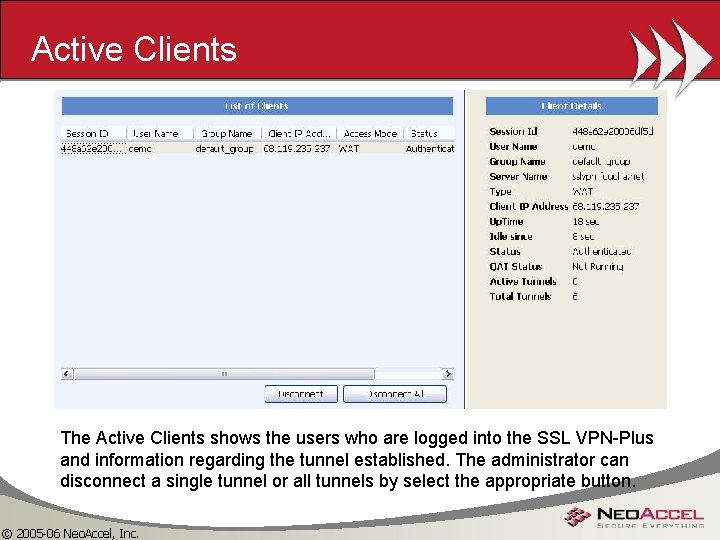The image size is (720, 540).
Task: Sort by Client IP Address column header
Action: 299,134
